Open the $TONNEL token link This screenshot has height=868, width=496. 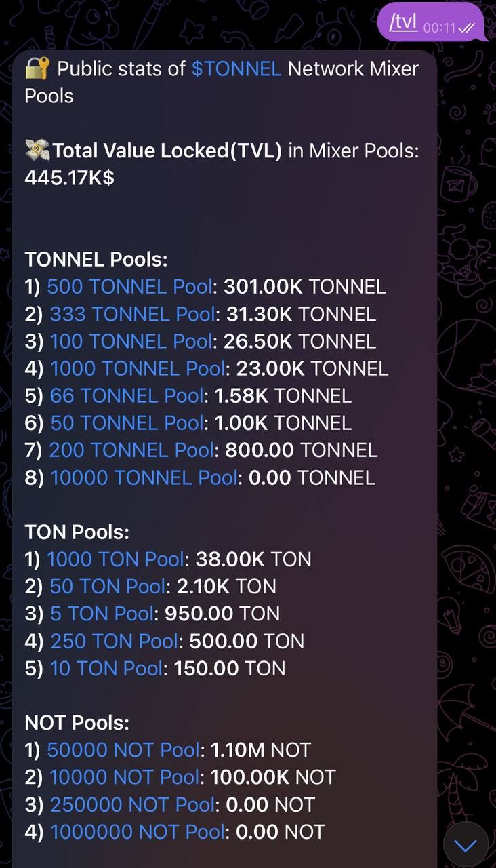click(236, 68)
